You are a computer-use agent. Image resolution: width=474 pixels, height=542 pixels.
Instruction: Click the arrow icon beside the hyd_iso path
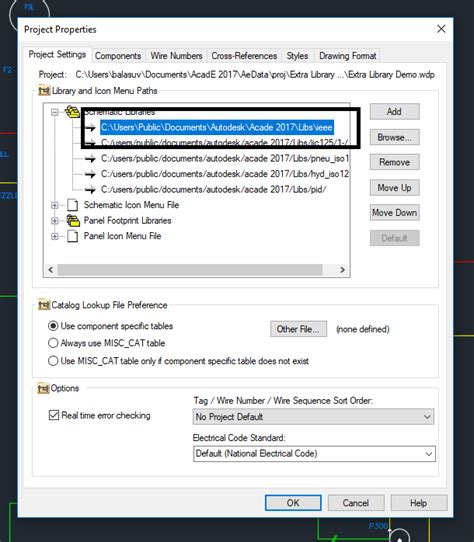[x=90, y=174]
